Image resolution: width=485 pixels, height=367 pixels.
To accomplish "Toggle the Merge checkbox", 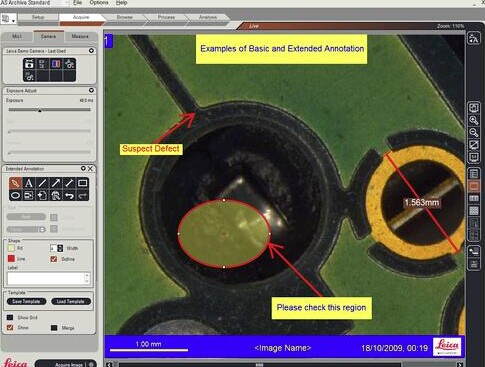I will pos(54,328).
